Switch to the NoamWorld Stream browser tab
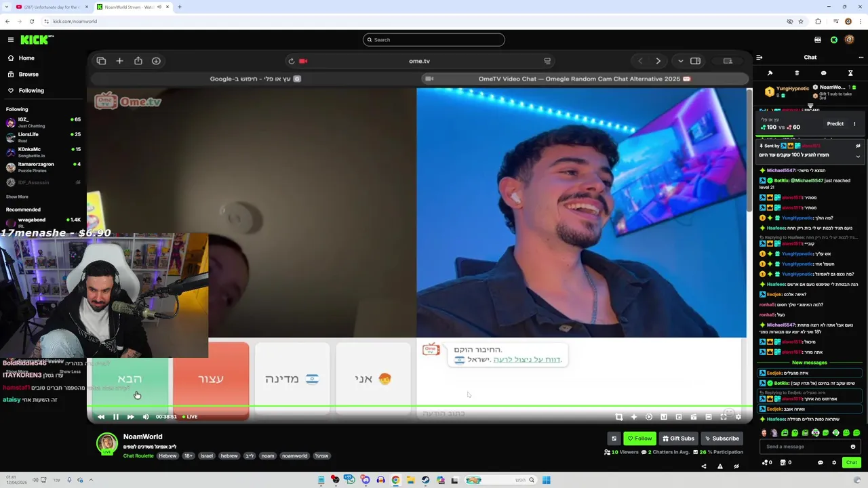 (132, 7)
